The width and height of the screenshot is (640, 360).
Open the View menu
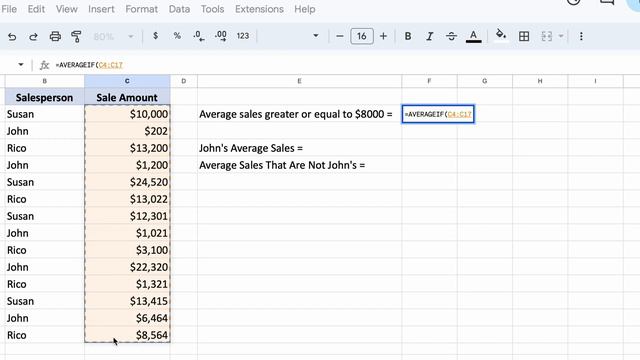(x=67, y=9)
